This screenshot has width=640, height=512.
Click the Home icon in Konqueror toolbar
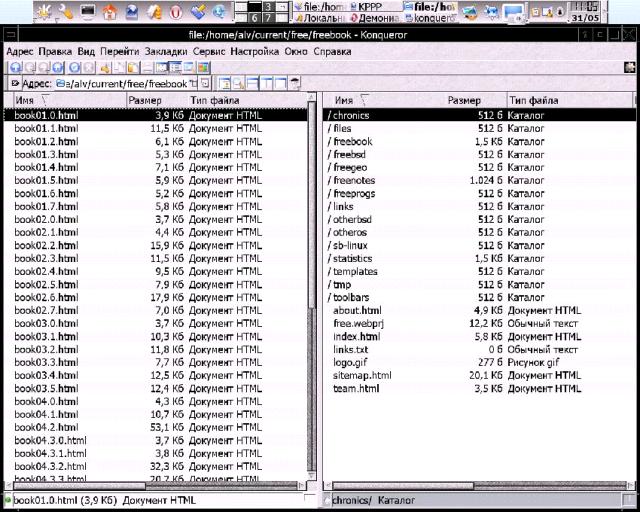click(x=58, y=67)
